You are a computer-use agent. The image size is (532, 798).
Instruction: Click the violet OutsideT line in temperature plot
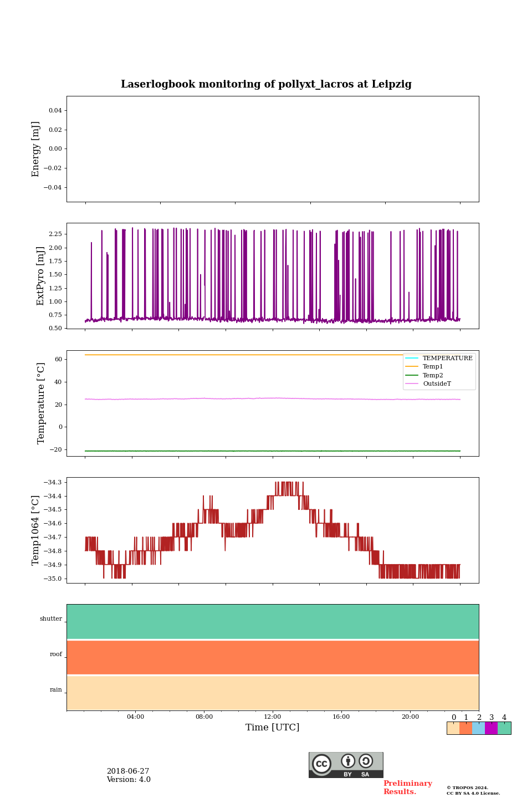[x=273, y=398]
